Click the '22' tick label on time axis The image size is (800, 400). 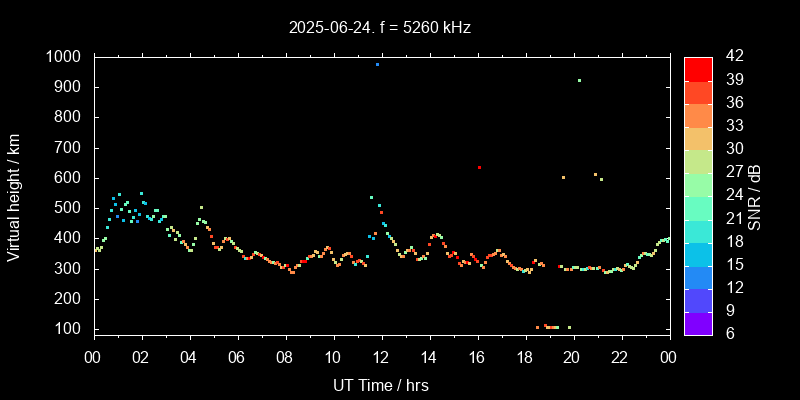[620, 357]
